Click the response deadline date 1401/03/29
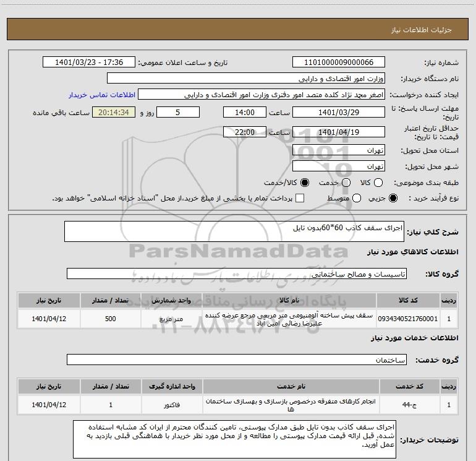 click(339, 112)
